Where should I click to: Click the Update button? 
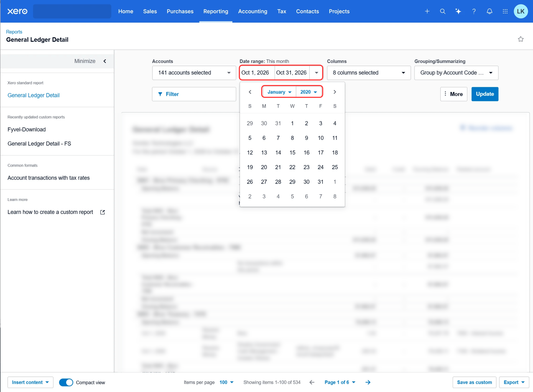485,94
